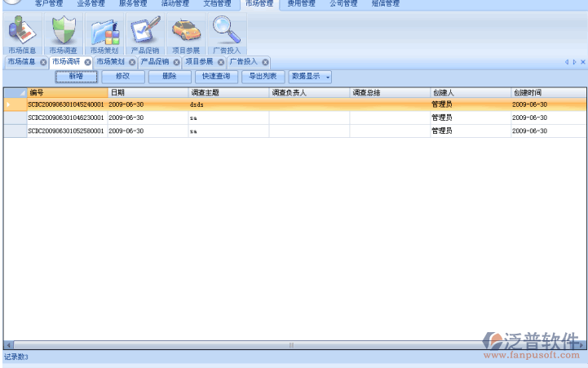
Task: Close the 项目参展 document tab
Action: (221, 62)
